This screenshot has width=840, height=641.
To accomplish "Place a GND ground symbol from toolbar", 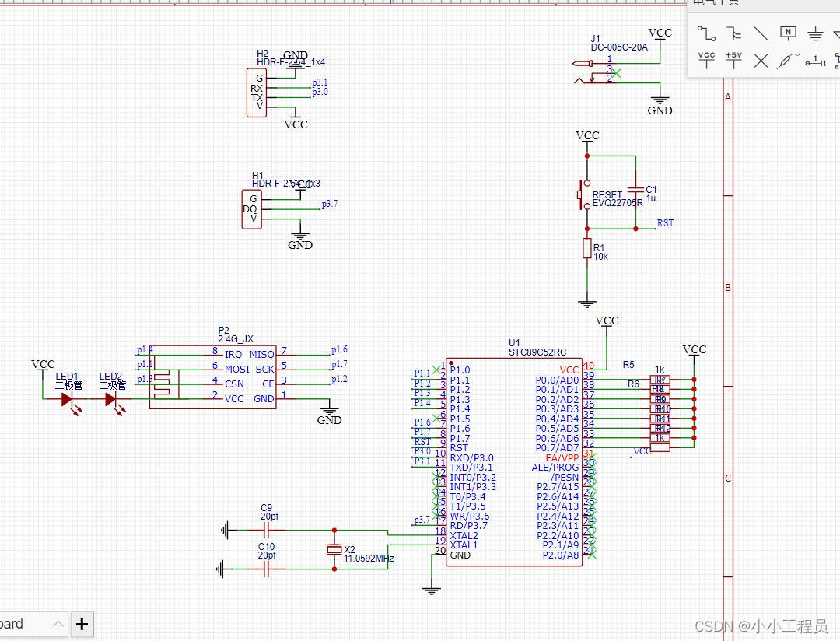I will click(x=815, y=33).
